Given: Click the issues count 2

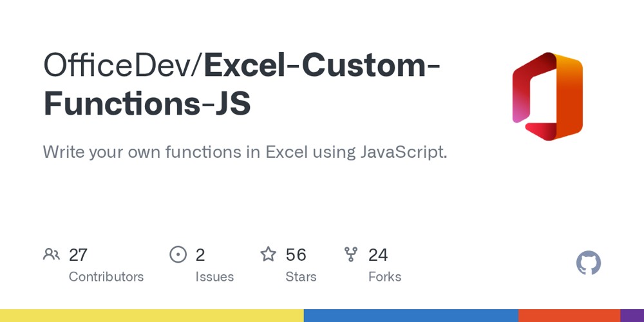Looking at the screenshot, I should pyautogui.click(x=200, y=255).
